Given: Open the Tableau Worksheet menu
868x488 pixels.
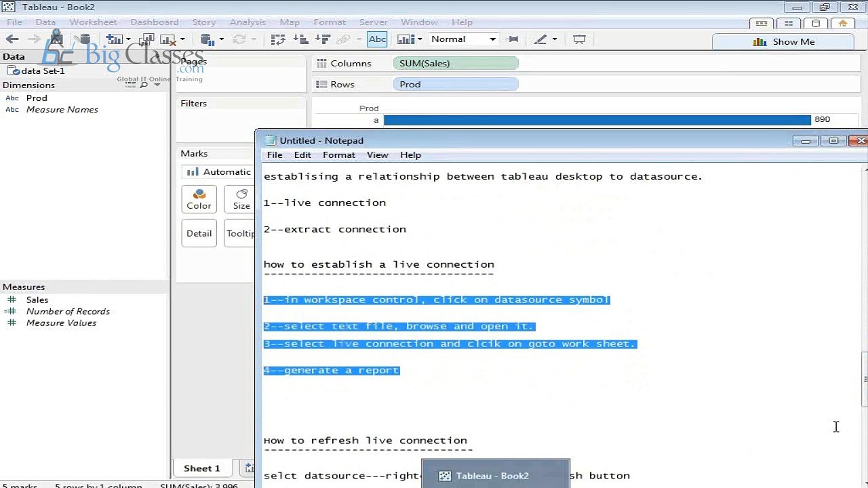Looking at the screenshot, I should click(x=93, y=22).
